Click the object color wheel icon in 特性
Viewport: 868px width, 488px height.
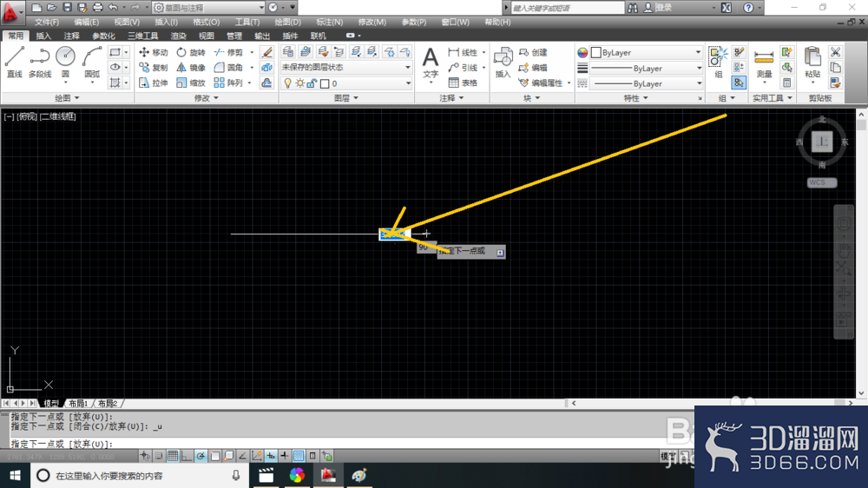click(x=582, y=53)
